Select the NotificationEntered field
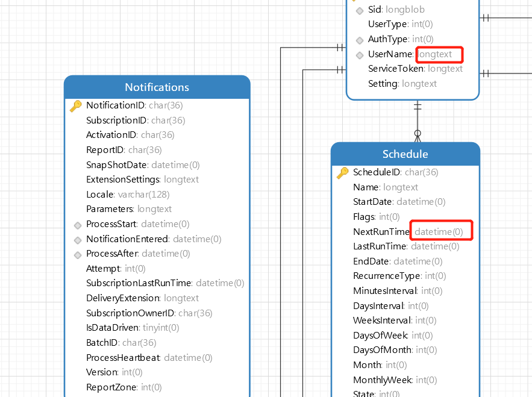532x397 pixels. [x=154, y=239]
